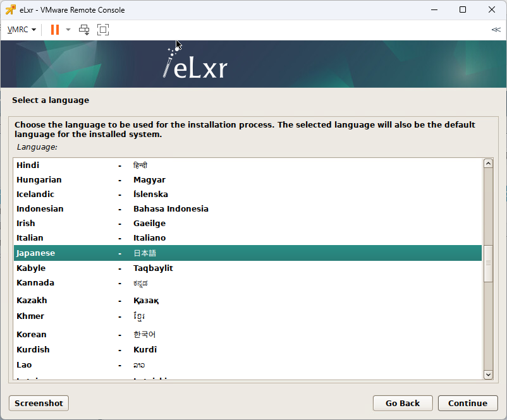Expand the power options dropdown arrow
Screen dimensions: 507x420
pyautogui.click(x=68, y=30)
